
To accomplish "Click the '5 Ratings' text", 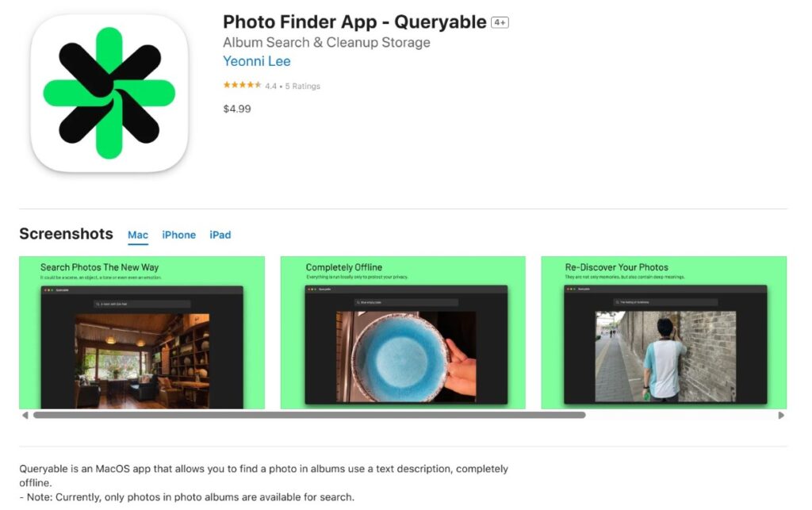I will [302, 86].
